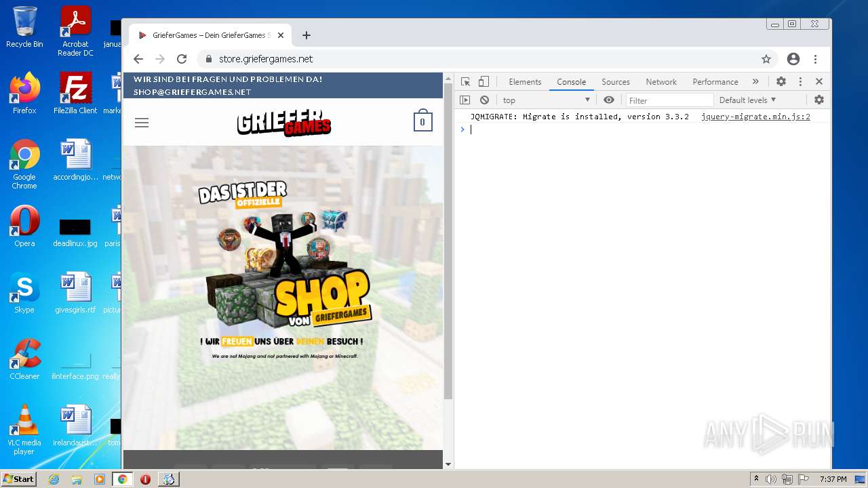The height and width of the screenshot is (488, 868).
Task: Select the GrieferGames browser tab
Action: click(210, 35)
